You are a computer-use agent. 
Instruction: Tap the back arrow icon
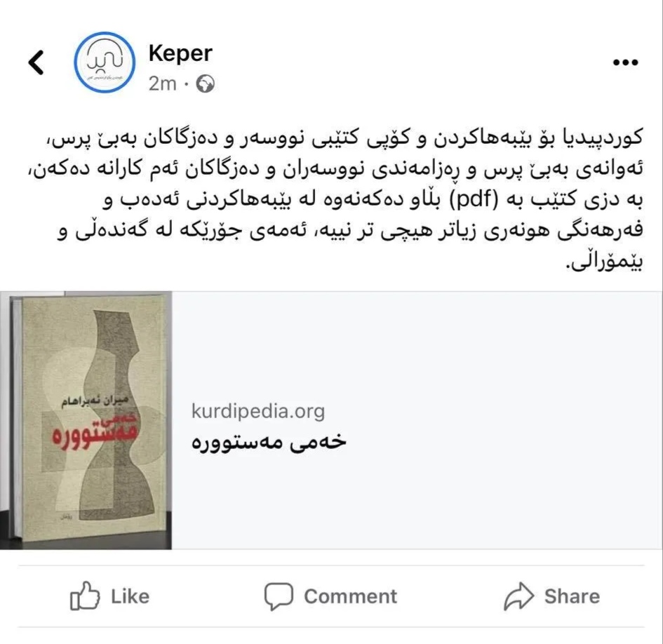click(36, 62)
